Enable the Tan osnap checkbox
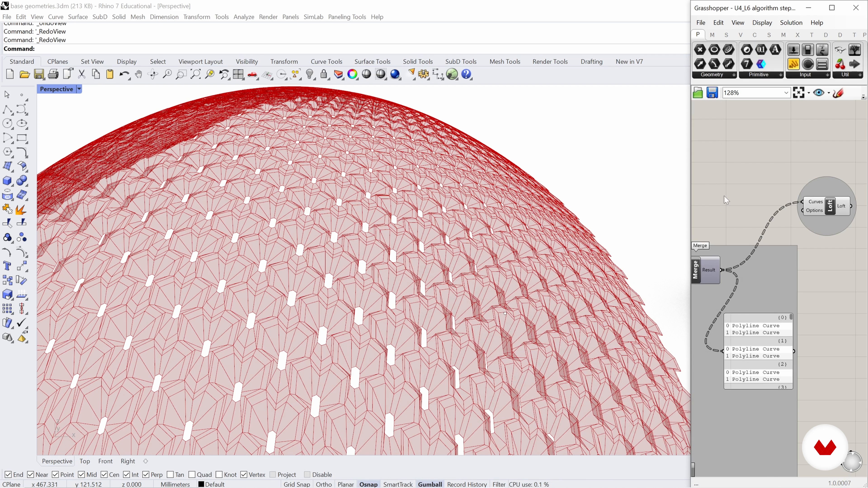Viewport: 868px width, 488px height. (170, 474)
